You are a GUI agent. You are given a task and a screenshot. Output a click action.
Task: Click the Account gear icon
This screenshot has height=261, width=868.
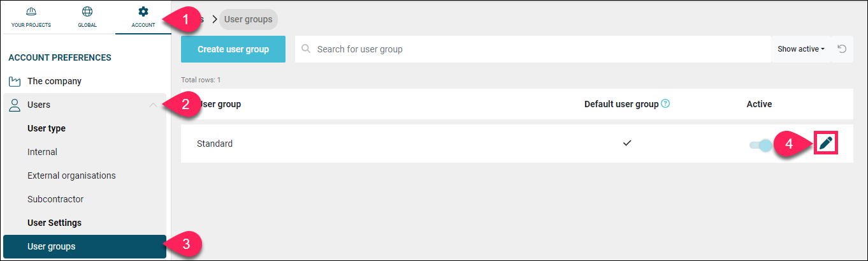[143, 11]
